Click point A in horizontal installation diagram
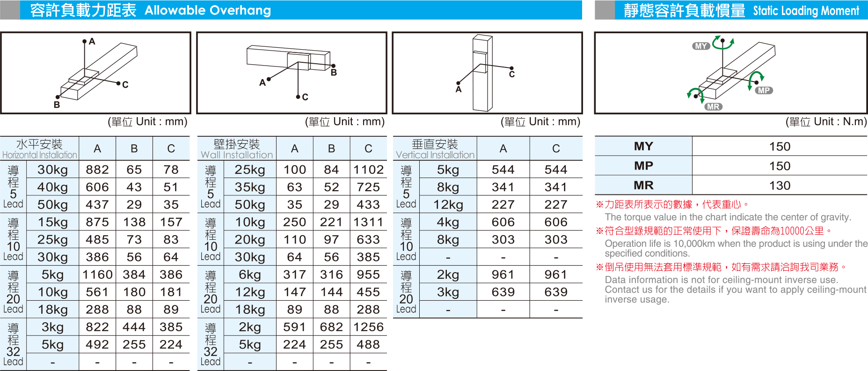 85,41
